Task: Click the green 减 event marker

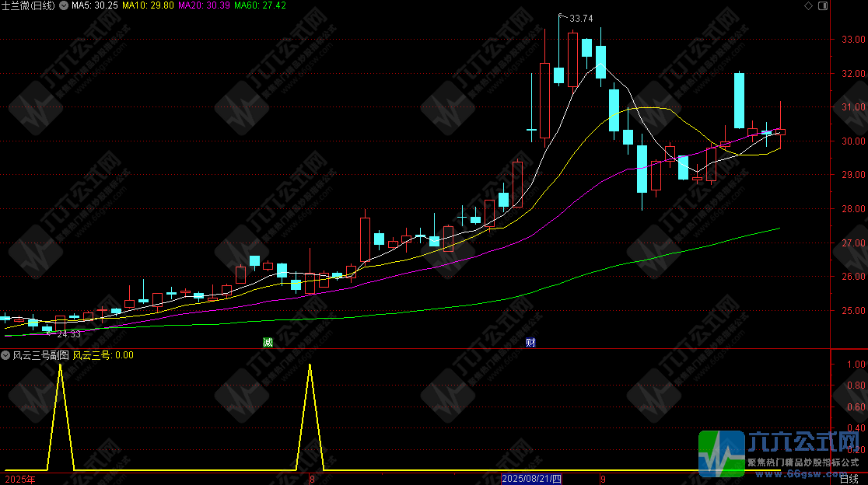Action: [x=268, y=343]
